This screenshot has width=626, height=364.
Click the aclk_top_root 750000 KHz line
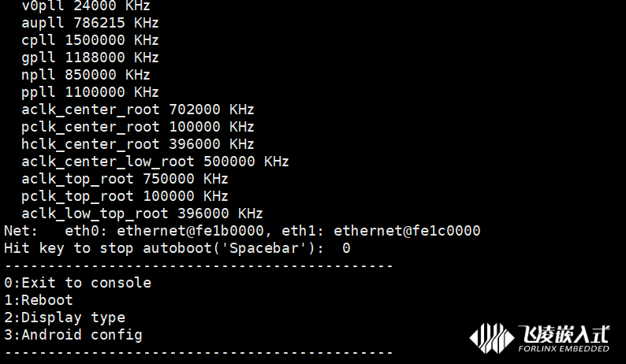point(125,179)
